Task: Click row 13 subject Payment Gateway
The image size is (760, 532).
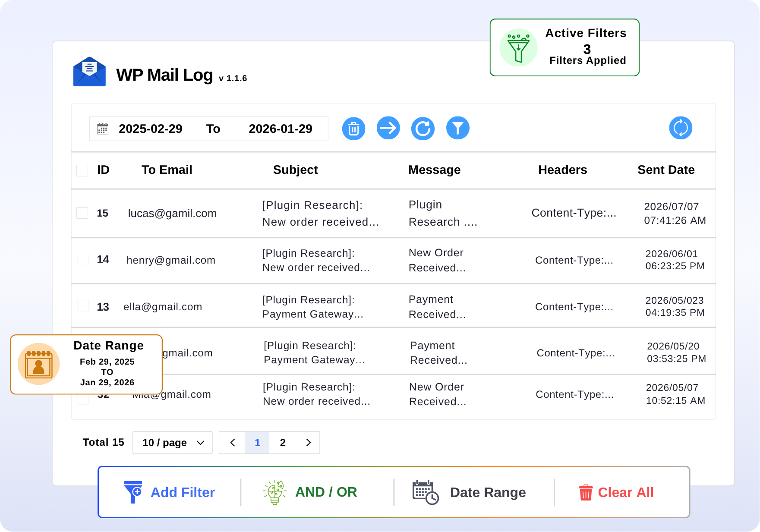Action: click(313, 307)
